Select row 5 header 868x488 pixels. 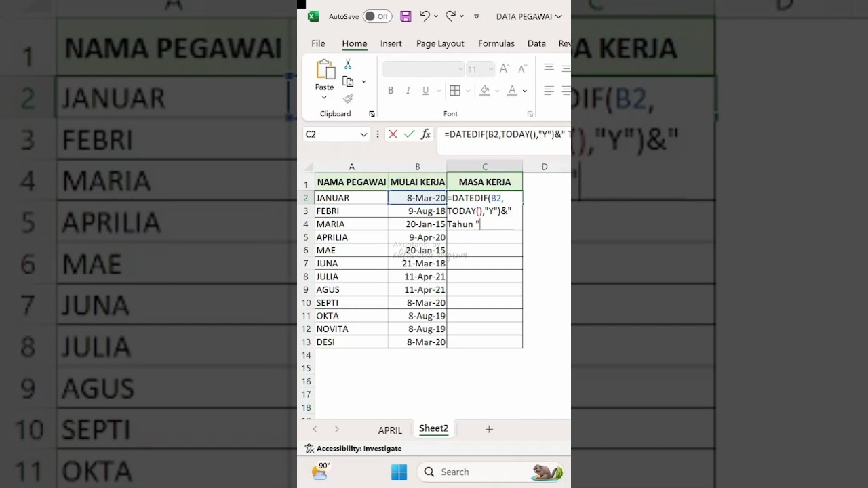306,237
